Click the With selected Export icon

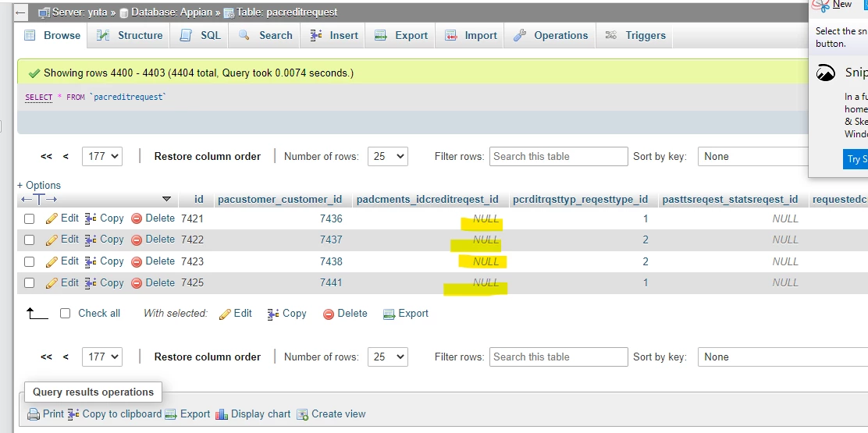pyautogui.click(x=390, y=314)
